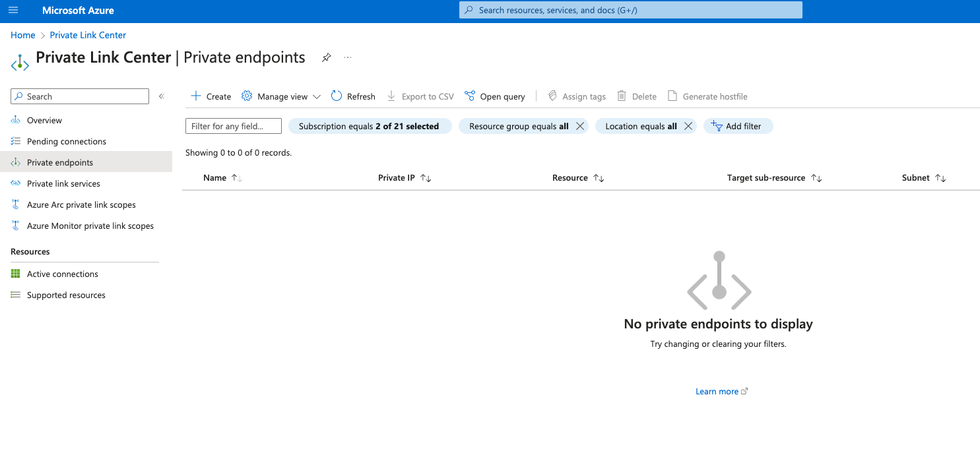Click the Learn more link
This screenshot has height=457, width=980.
tap(717, 390)
